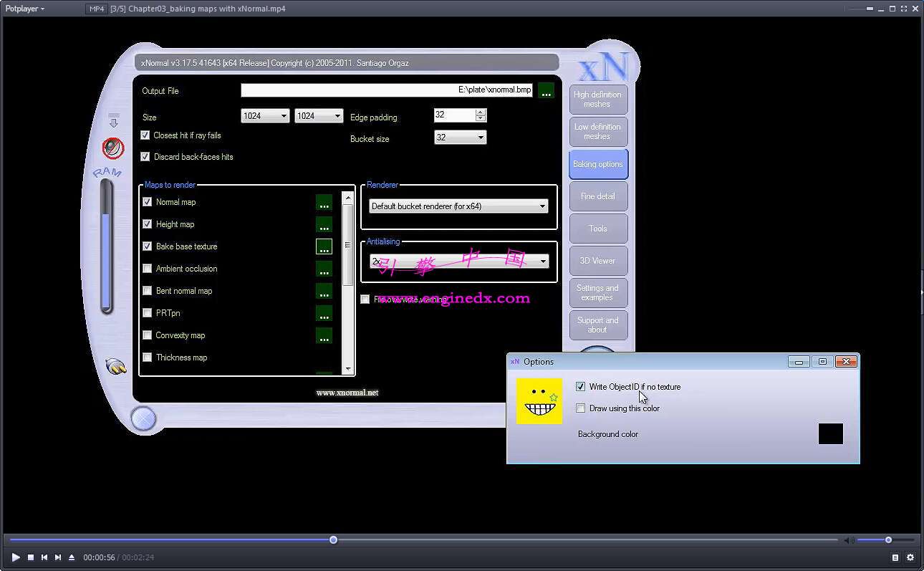Click the smiley face image in Options
Screen dimensions: 924x571
(539, 401)
